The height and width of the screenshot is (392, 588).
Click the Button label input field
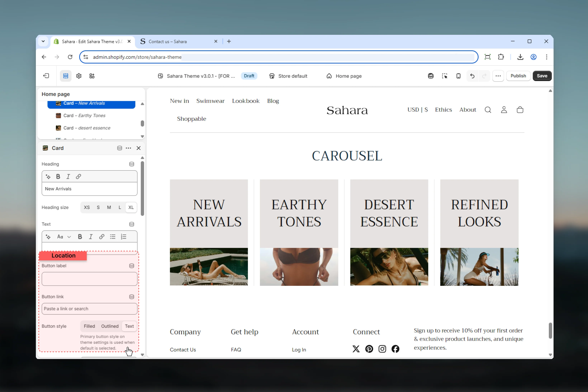pyautogui.click(x=89, y=279)
